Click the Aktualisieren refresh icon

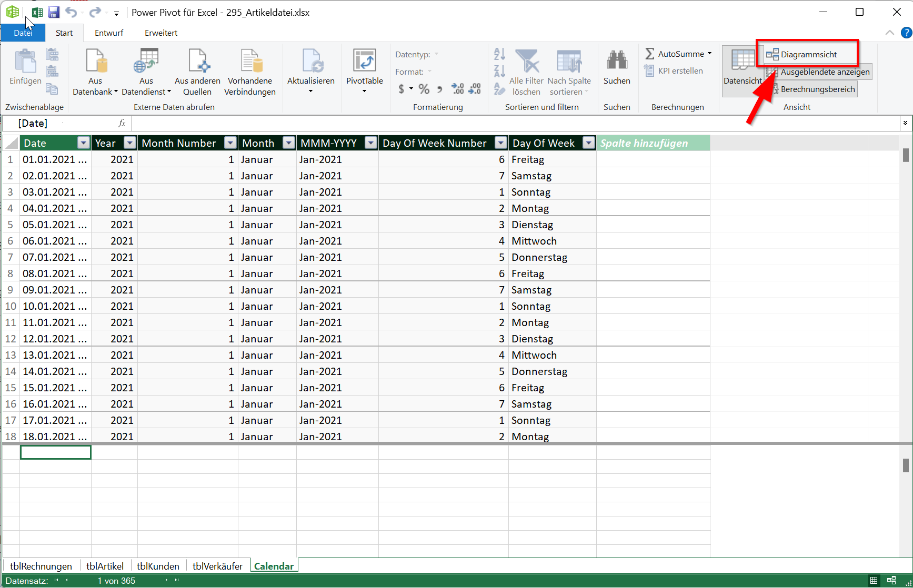coord(312,60)
